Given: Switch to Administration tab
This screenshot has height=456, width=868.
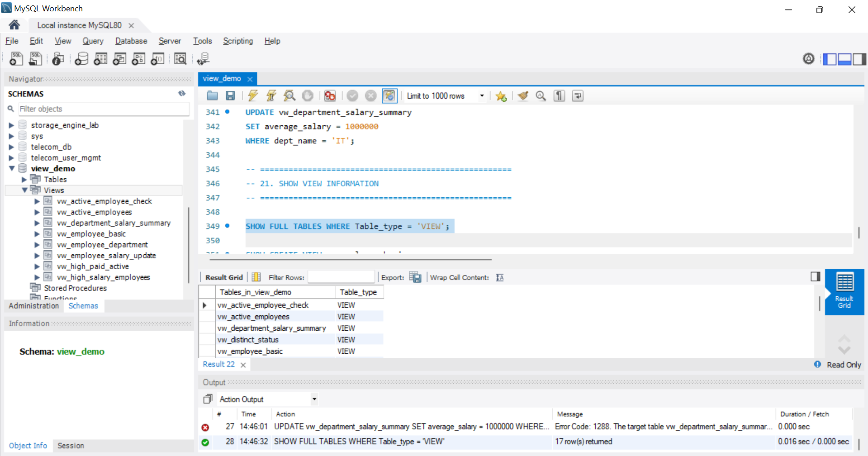Looking at the screenshot, I should coord(34,306).
